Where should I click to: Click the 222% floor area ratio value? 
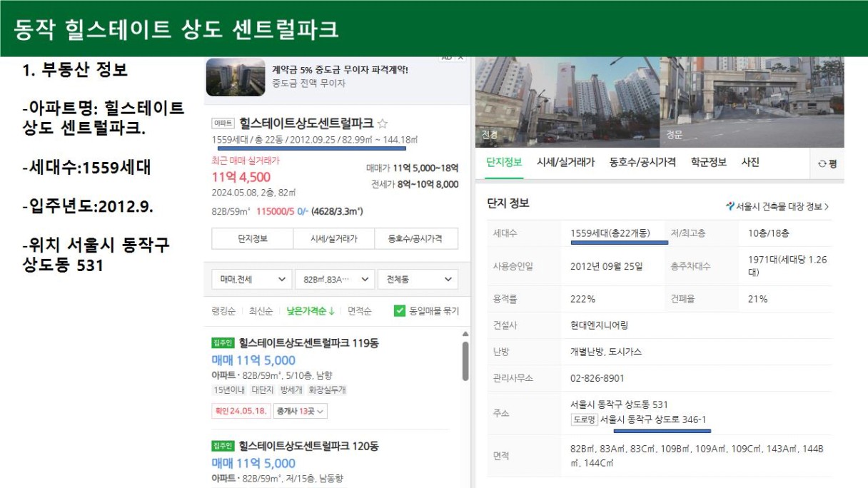coord(582,299)
